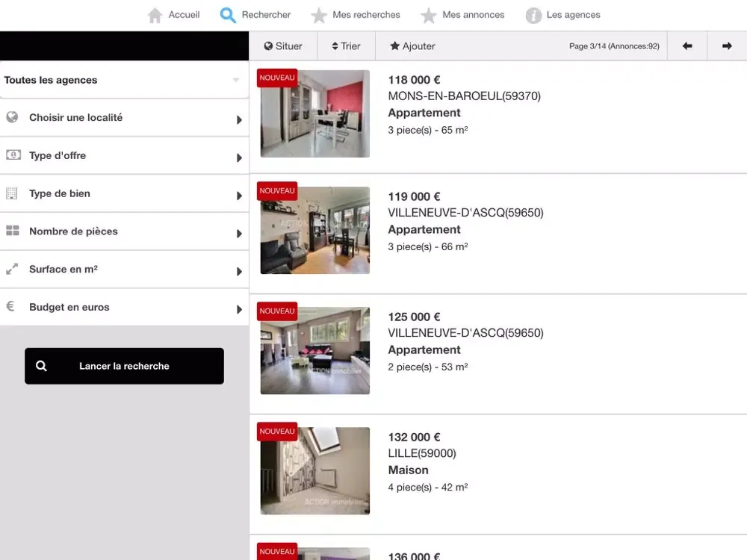Select the 4 piece(s) - 42 m² text
The image size is (747, 560).
(428, 487)
